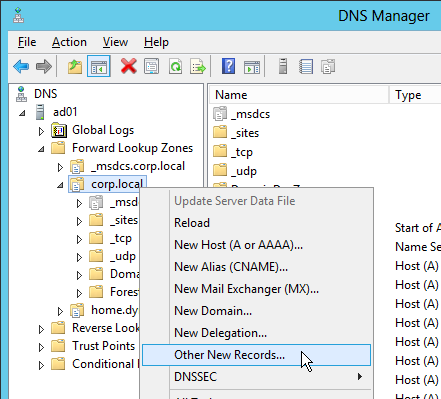The width and height of the screenshot is (441, 399).
Task: Select the Global Logs tree item
Action: [x=103, y=130]
